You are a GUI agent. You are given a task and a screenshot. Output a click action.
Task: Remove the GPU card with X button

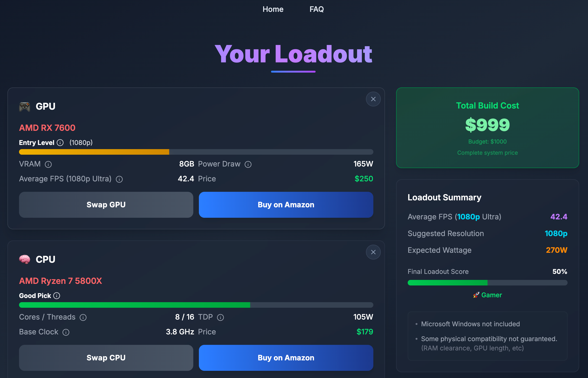pyautogui.click(x=373, y=99)
